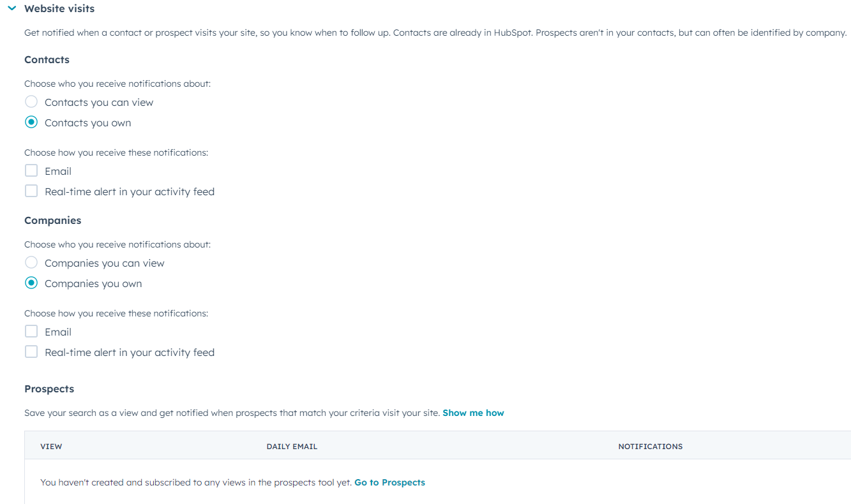The height and width of the screenshot is (504, 851).
Task: Select the Contacts you can view radio button
Action: 31,101
